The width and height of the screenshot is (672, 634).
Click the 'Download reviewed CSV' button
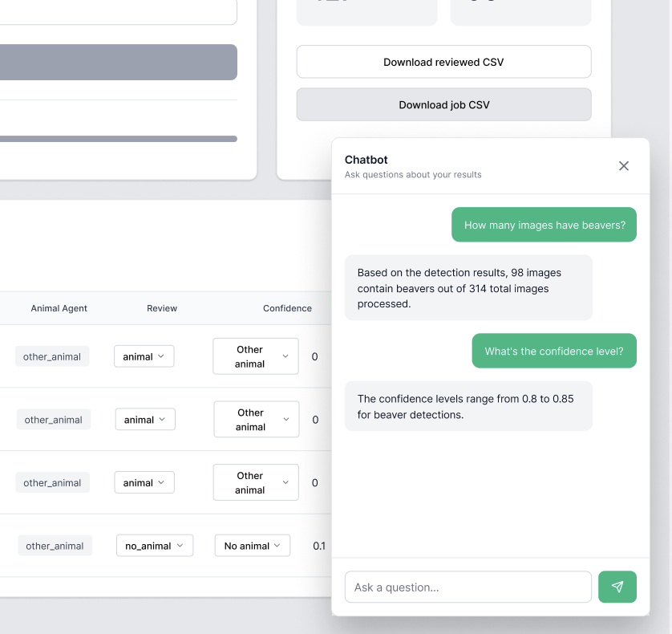point(443,61)
